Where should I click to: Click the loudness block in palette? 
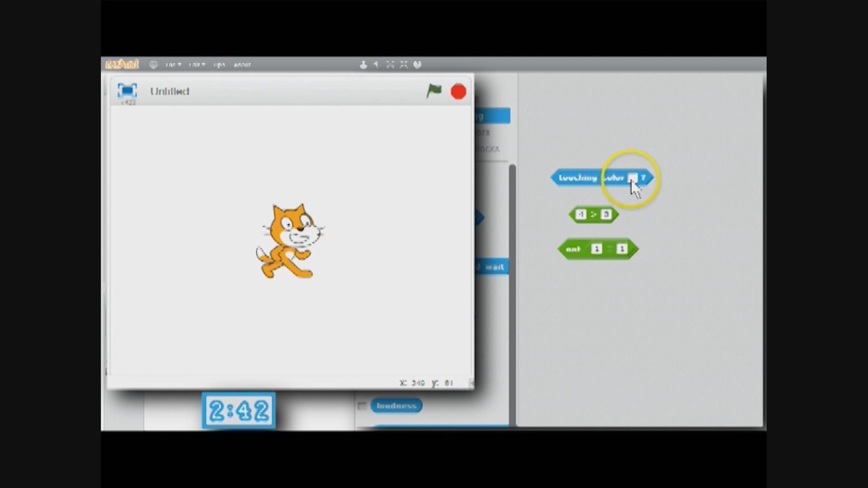396,406
